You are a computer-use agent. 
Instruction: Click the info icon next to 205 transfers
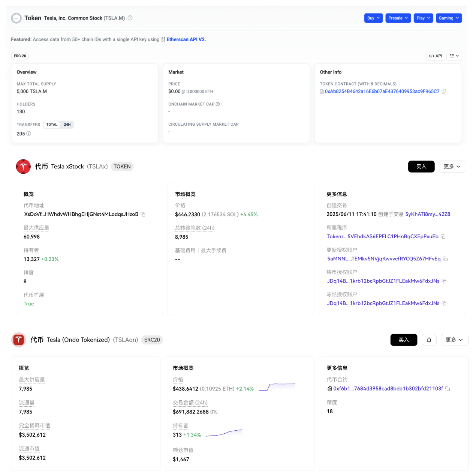pos(29,134)
